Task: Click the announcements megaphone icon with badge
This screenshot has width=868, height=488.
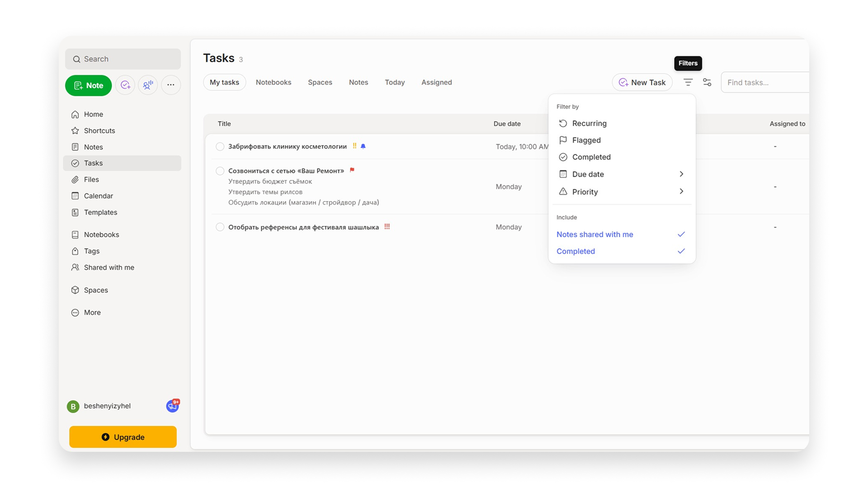Action: pos(172,406)
